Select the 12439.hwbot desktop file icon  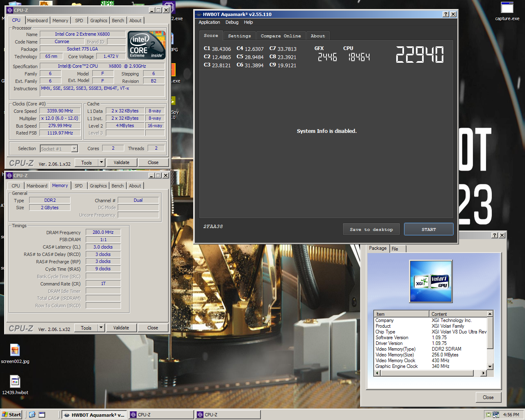click(x=15, y=385)
